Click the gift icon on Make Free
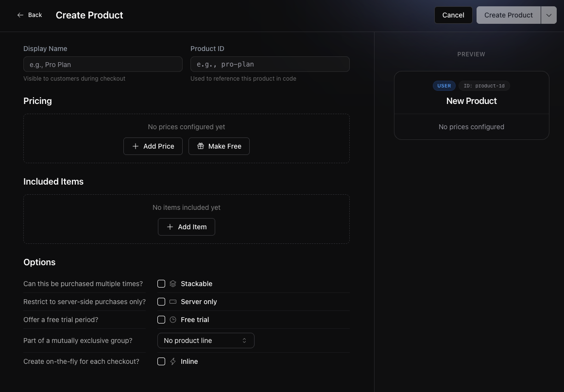The height and width of the screenshot is (392, 564). [x=200, y=146]
